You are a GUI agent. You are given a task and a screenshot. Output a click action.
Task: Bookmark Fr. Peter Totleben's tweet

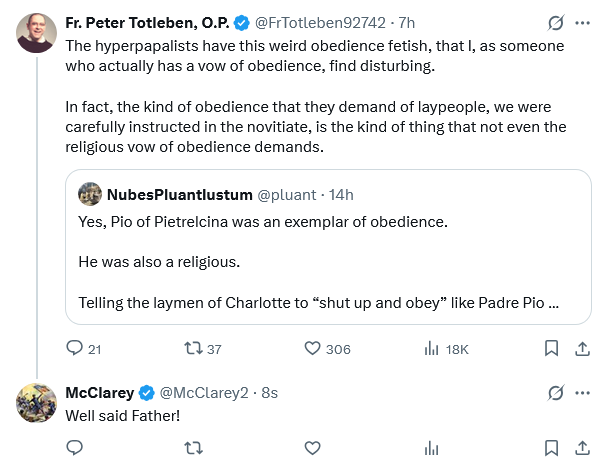tap(551, 348)
